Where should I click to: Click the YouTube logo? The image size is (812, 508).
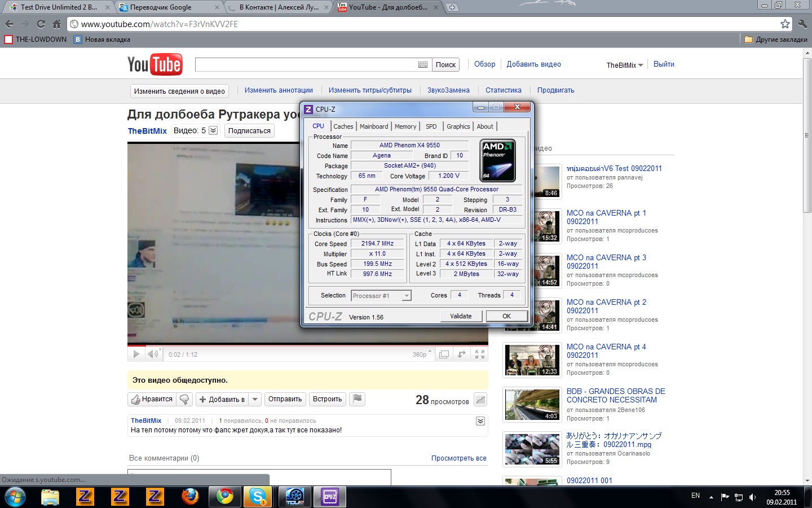[155, 64]
